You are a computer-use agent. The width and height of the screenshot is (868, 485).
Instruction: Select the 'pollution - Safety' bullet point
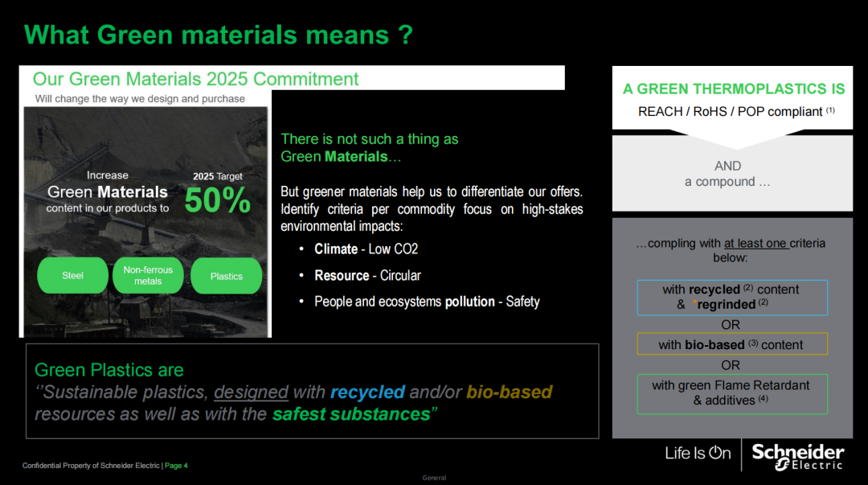427,302
